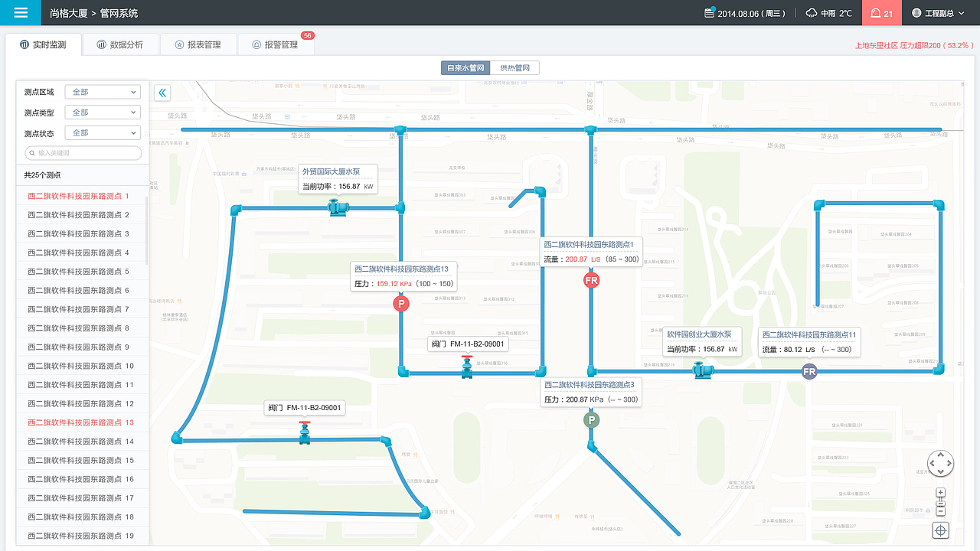Switch to 自来水管网 network view
This screenshot has width=980, height=551.
click(465, 68)
